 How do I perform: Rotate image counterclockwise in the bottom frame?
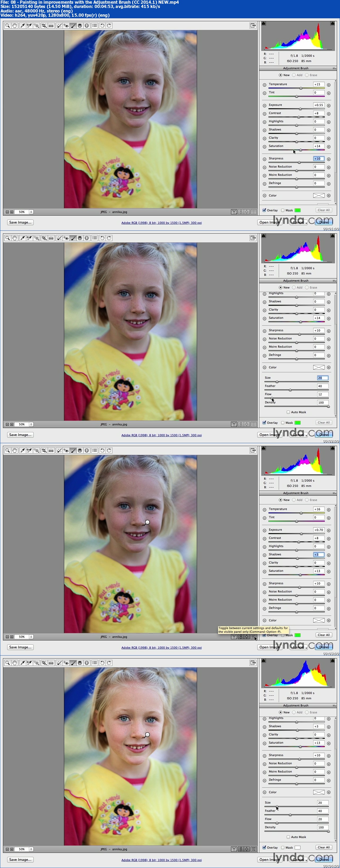(x=102, y=663)
